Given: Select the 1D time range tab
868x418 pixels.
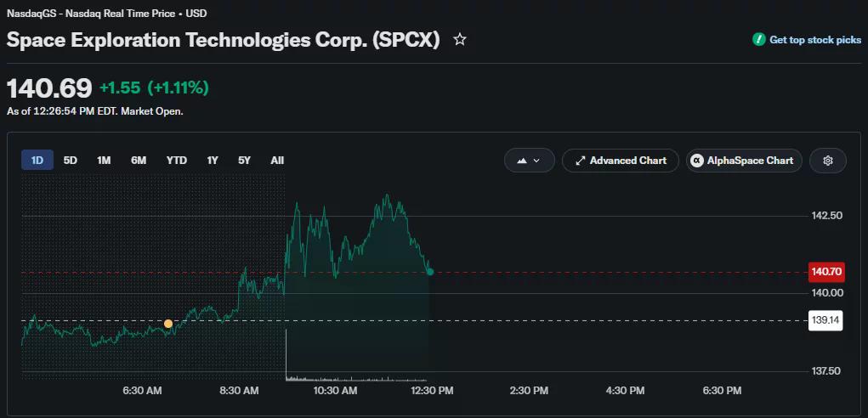Looking at the screenshot, I should click(37, 161).
